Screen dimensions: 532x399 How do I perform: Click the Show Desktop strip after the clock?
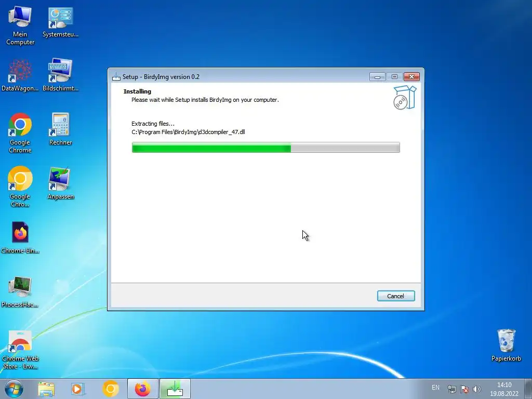coord(528,389)
